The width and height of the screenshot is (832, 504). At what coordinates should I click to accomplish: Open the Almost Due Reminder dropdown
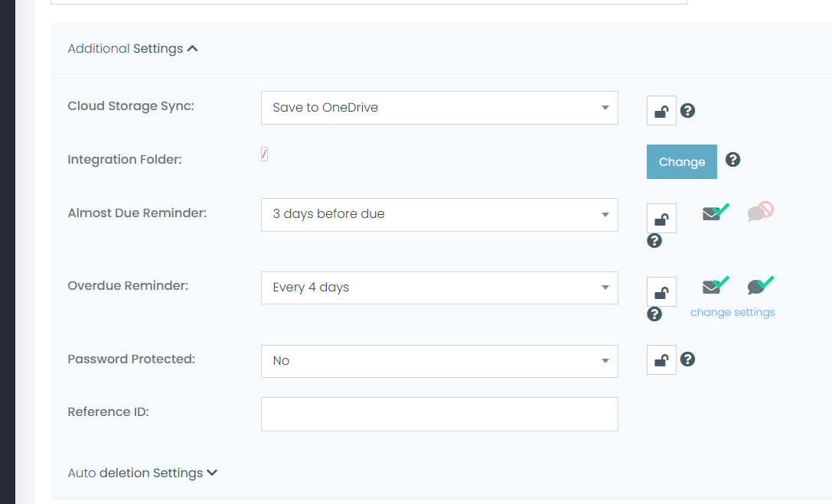tap(439, 215)
